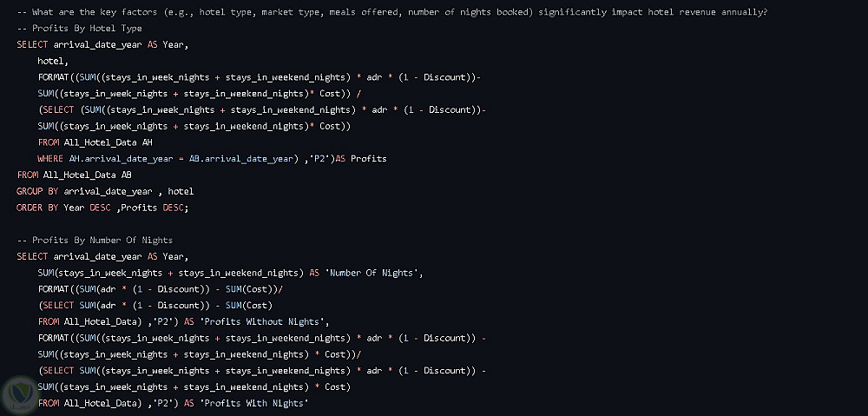This screenshot has height=416, width=868.
Task: Click 'AS Year' in the first SELECT
Action: [168, 44]
